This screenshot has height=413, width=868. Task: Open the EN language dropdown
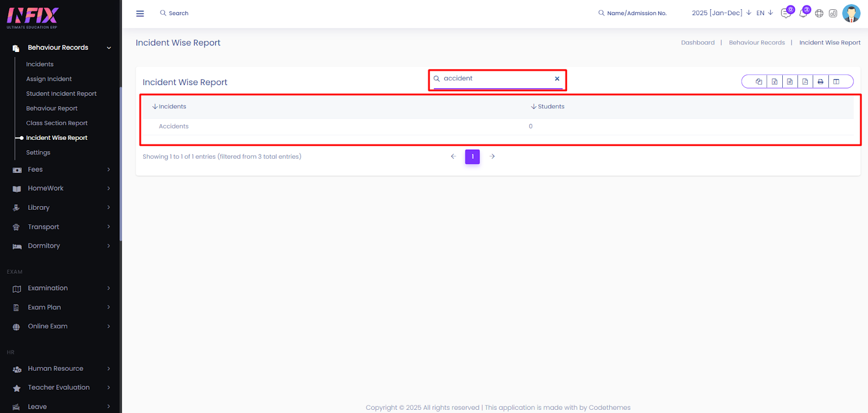pos(764,13)
